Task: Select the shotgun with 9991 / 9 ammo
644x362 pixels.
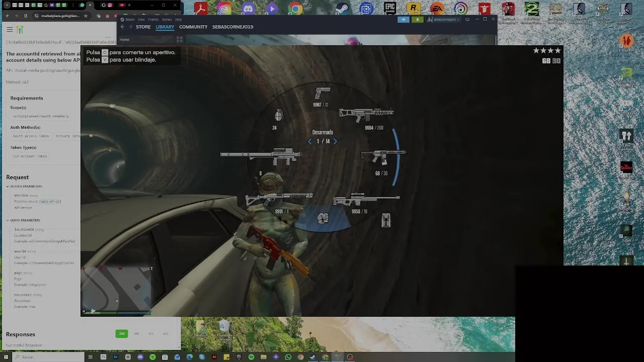Action: 279,200
